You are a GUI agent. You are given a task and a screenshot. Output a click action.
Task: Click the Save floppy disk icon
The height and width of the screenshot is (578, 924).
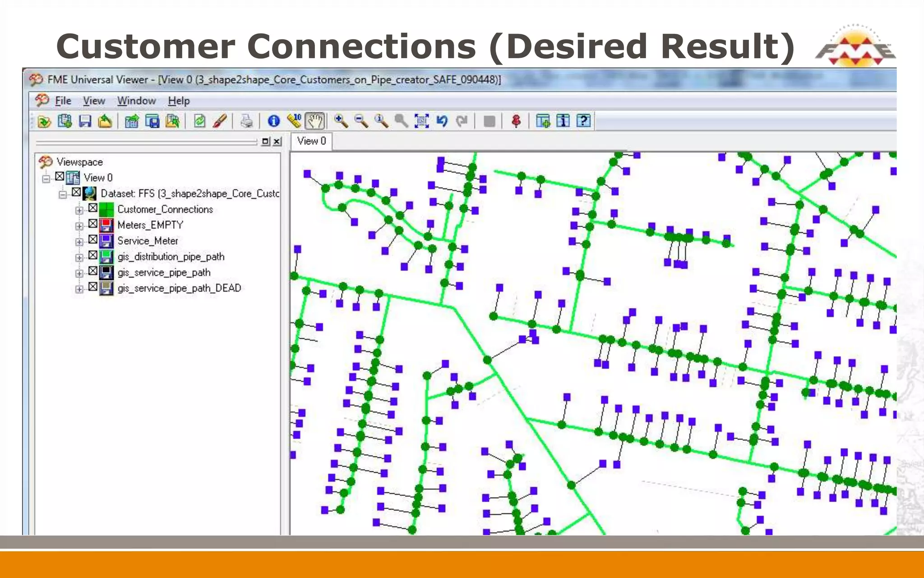point(85,121)
